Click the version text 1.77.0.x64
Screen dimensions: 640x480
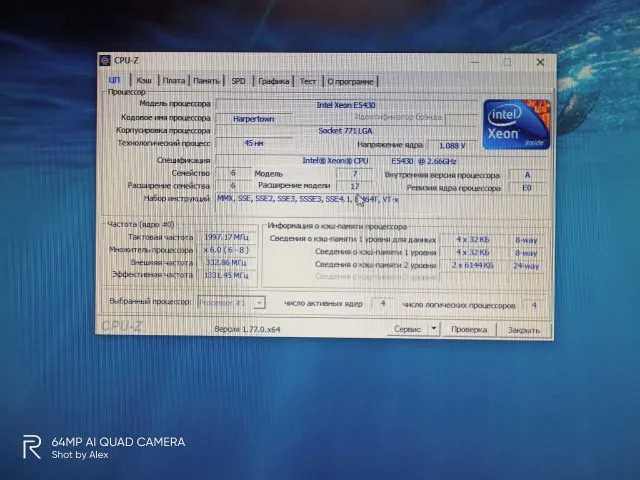pyautogui.click(x=247, y=329)
